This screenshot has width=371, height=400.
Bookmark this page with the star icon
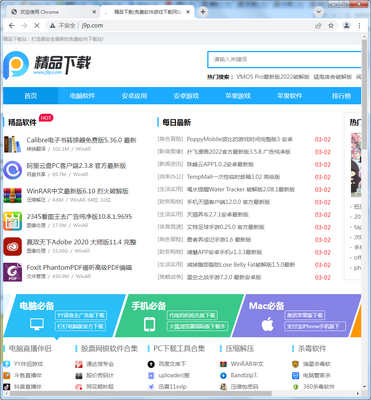pyautogui.click(x=331, y=26)
